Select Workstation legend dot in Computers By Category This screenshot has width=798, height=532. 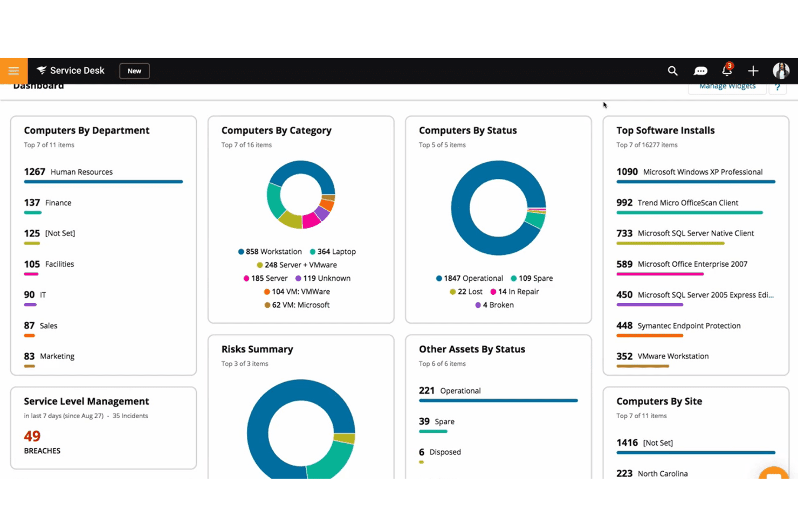click(x=241, y=252)
